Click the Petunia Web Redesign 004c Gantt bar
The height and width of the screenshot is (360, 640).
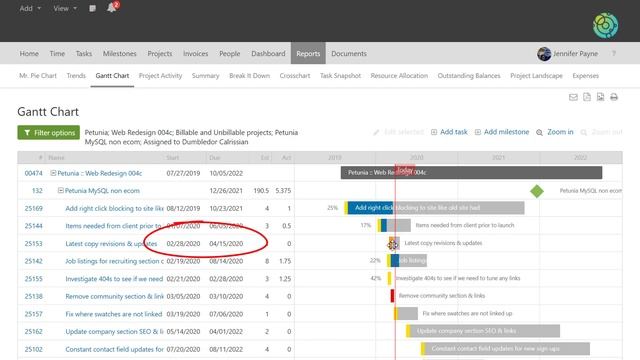point(471,172)
